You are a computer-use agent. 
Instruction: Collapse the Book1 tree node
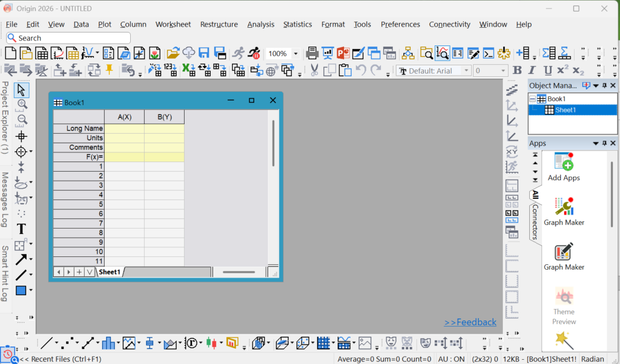click(x=533, y=99)
